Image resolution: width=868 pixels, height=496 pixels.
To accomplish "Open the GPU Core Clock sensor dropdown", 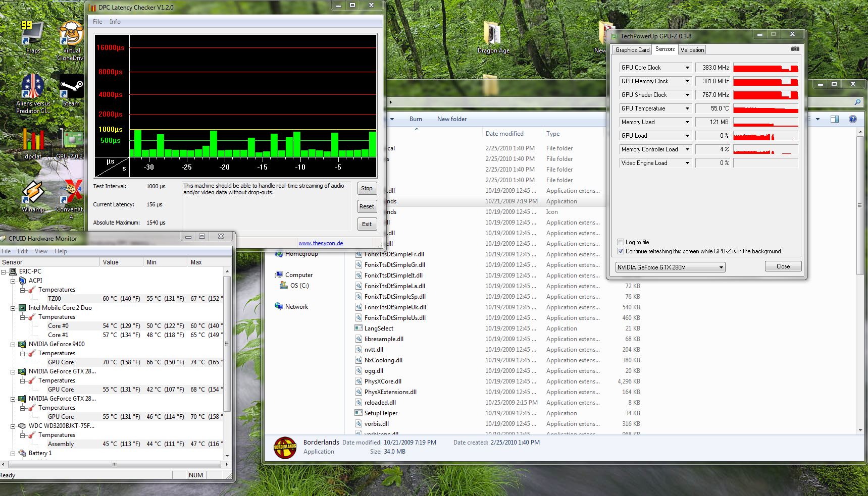I will coord(687,68).
